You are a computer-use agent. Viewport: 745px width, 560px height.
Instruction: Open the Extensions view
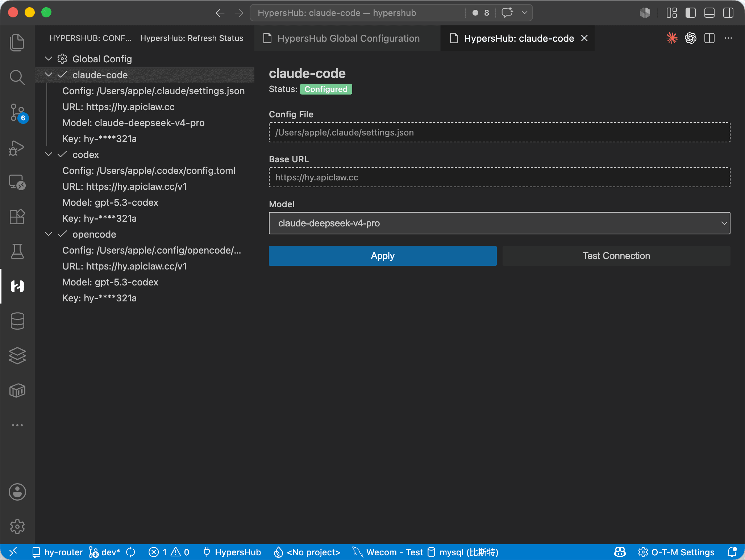point(17,217)
